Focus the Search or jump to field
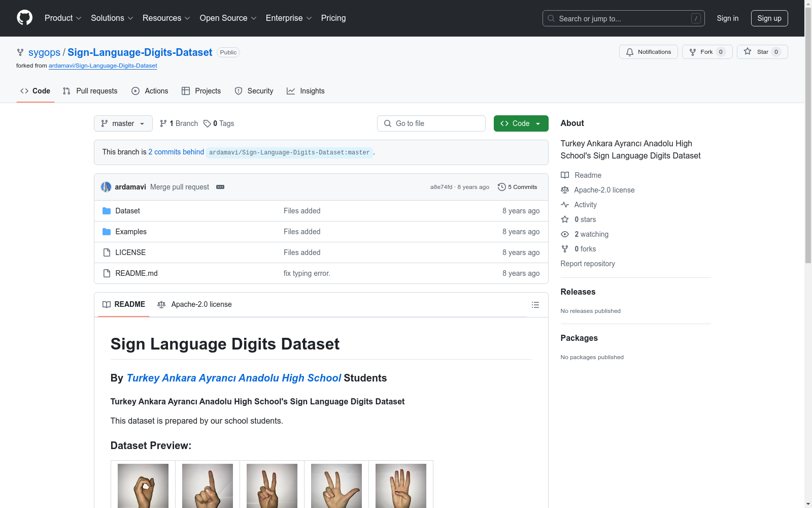The image size is (812, 508). tap(623, 18)
